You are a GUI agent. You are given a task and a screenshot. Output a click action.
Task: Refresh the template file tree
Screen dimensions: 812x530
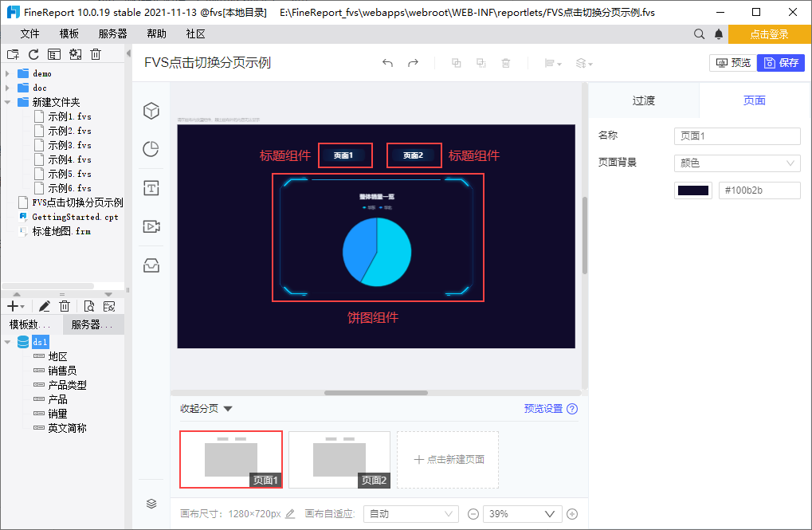33,54
